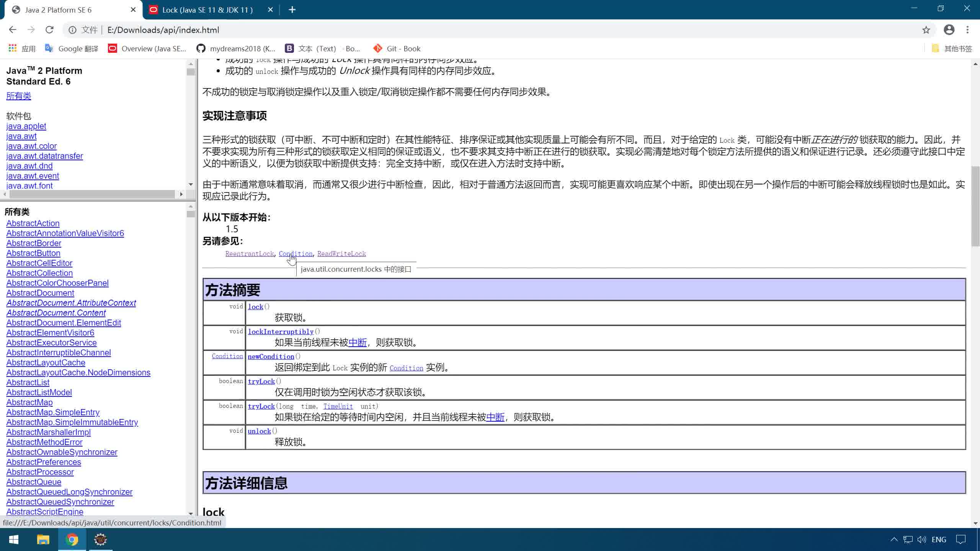Open the lockInterruptibly() method link
The width and height of the screenshot is (980, 551).
click(x=281, y=332)
